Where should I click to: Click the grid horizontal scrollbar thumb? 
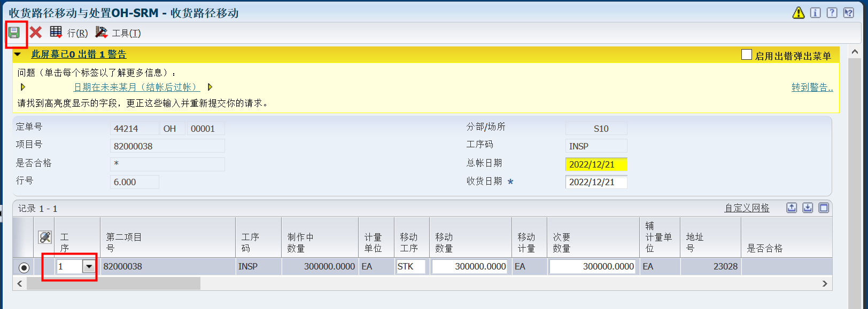click(113, 283)
